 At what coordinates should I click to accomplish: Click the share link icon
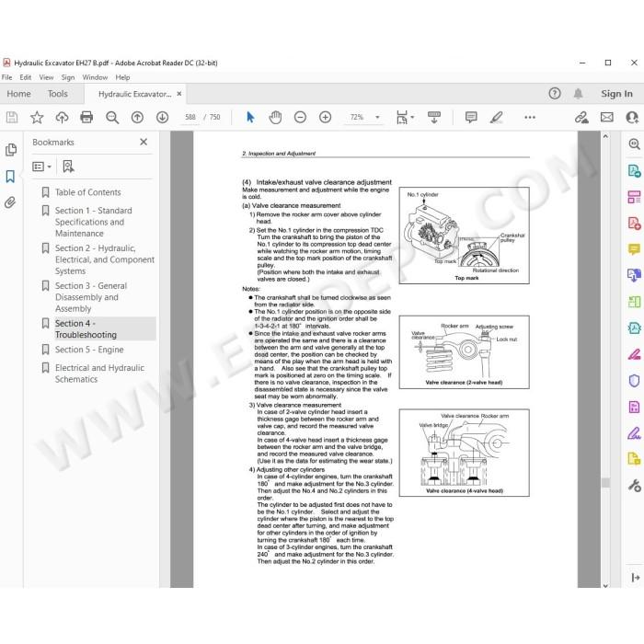(581, 118)
